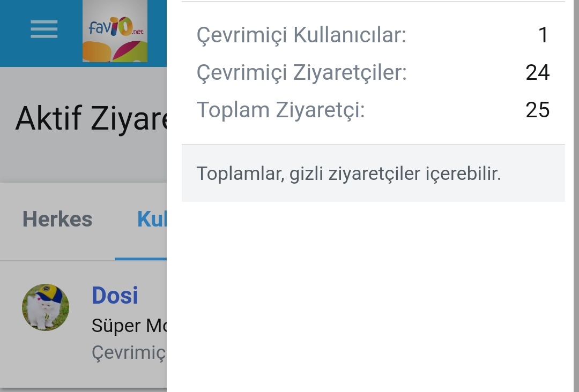
Task: Click the Çevrimiçi Ziyaretçiler label
Action: pyautogui.click(x=302, y=72)
